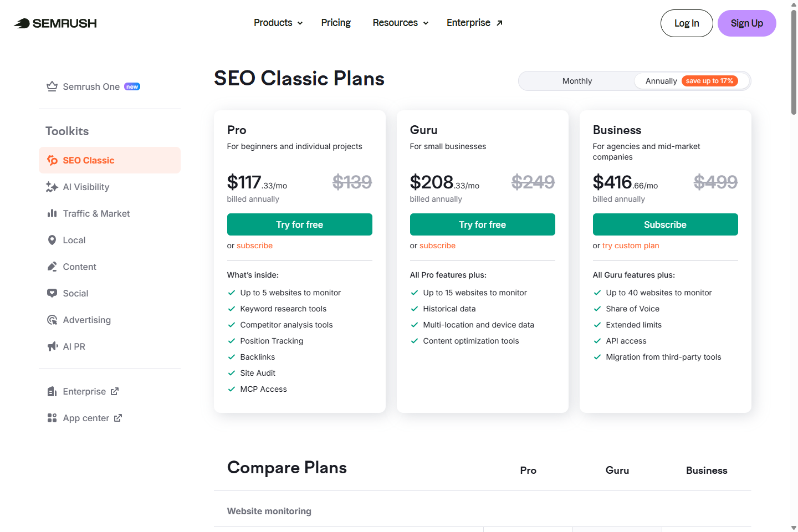Viewport: 798px width, 532px height.
Task: Expand the Enterprise menu with external arrow
Action: 474,23
